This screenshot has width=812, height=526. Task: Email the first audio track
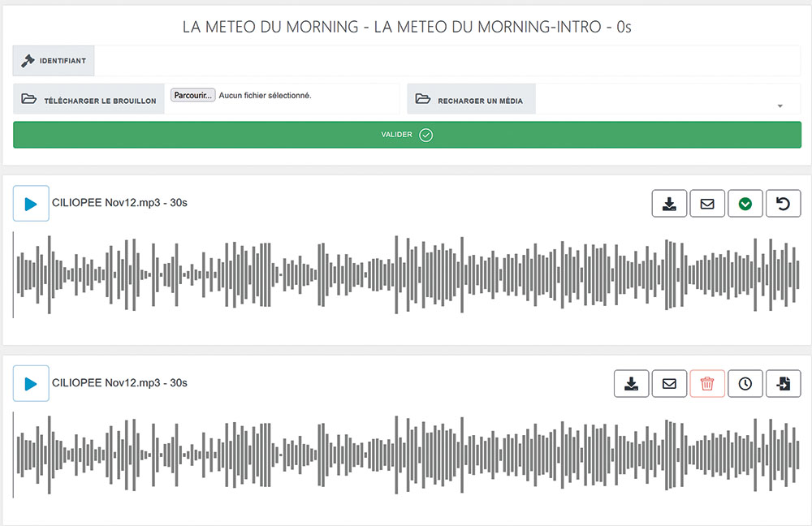tap(707, 204)
